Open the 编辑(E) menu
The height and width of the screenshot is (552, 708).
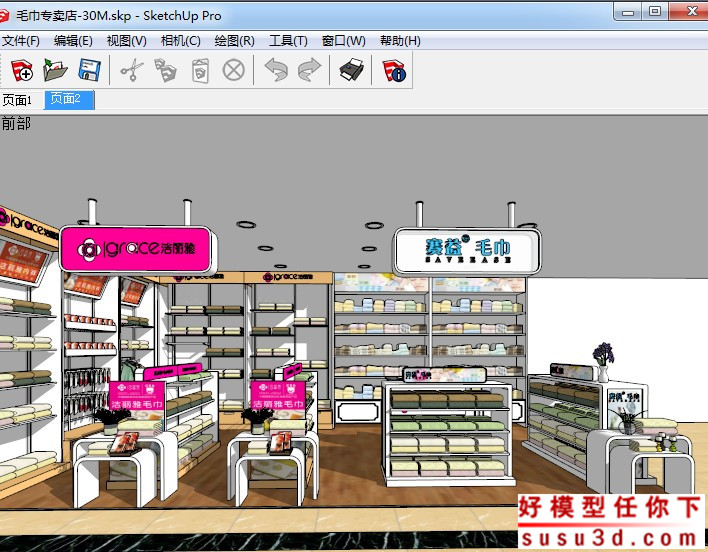73,41
